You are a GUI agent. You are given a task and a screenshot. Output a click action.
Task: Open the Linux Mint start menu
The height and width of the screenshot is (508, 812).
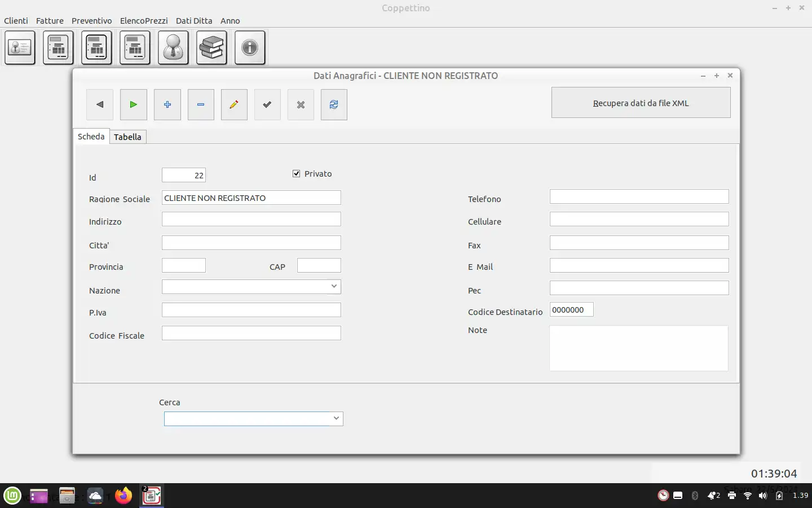click(x=12, y=496)
